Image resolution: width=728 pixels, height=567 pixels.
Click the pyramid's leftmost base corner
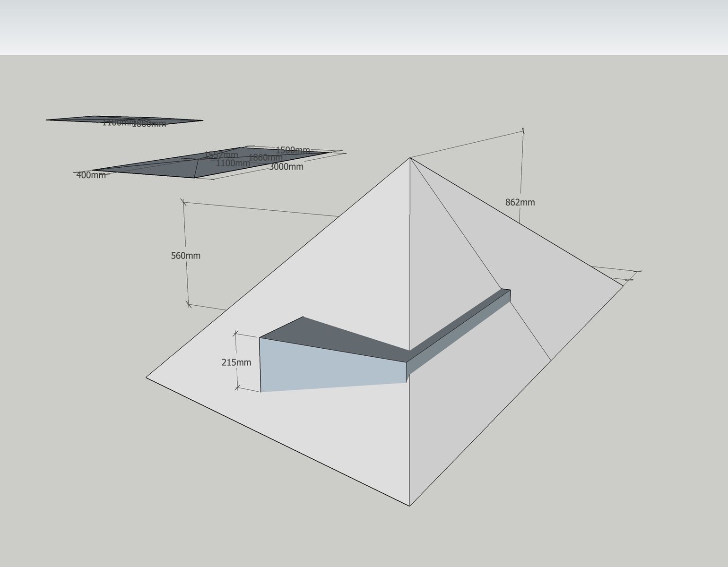tap(147, 377)
